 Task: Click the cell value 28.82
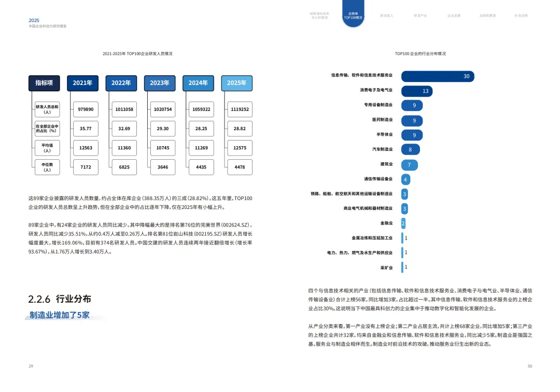240,129
